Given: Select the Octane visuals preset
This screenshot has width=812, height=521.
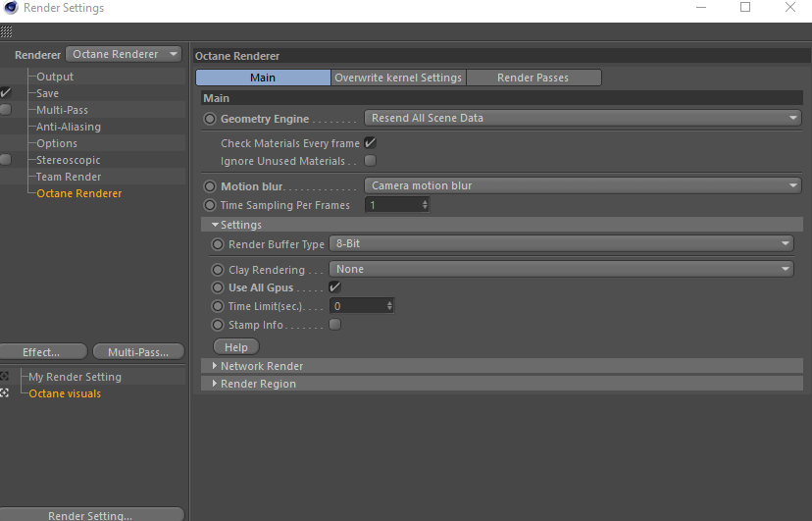Looking at the screenshot, I should click(65, 393).
